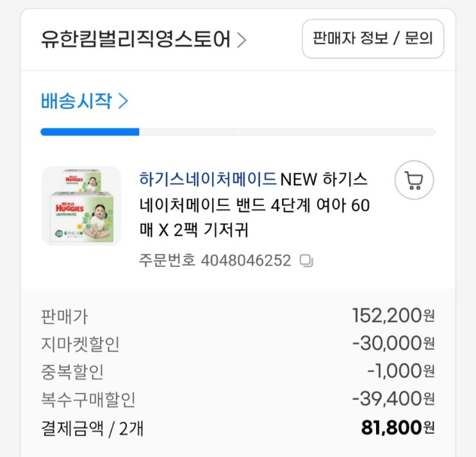This screenshot has height=457, width=476.
Task: Tap the 배송시작 delivery status text
Action: coord(76,101)
